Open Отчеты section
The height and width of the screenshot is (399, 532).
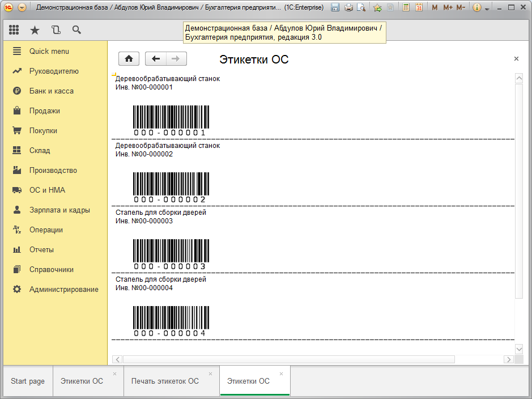click(x=56, y=250)
